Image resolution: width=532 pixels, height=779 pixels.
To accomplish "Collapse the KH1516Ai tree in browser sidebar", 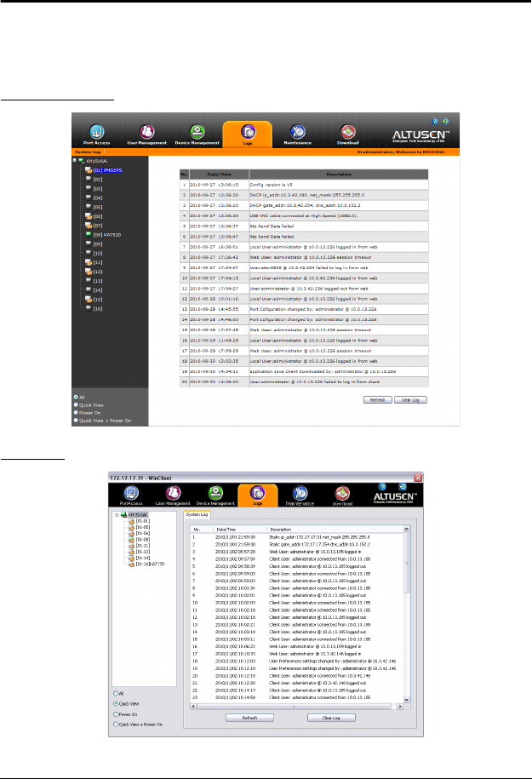I will [75, 160].
